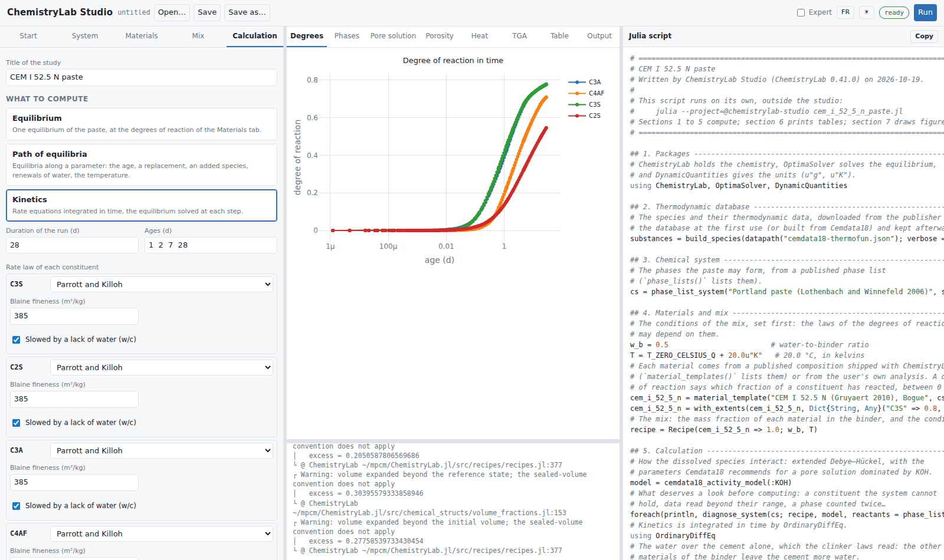Open the C4AF rate law dropdown
The height and width of the screenshot is (560, 944).
pos(162,533)
